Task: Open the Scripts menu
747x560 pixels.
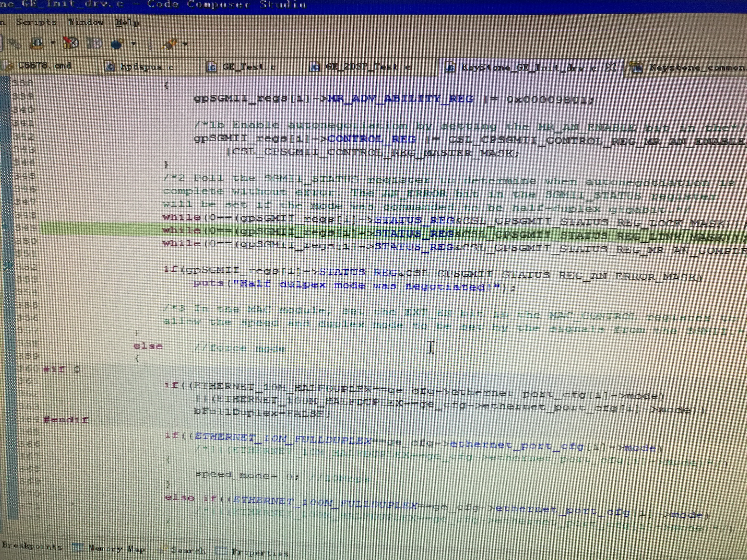Action: pyautogui.click(x=36, y=22)
